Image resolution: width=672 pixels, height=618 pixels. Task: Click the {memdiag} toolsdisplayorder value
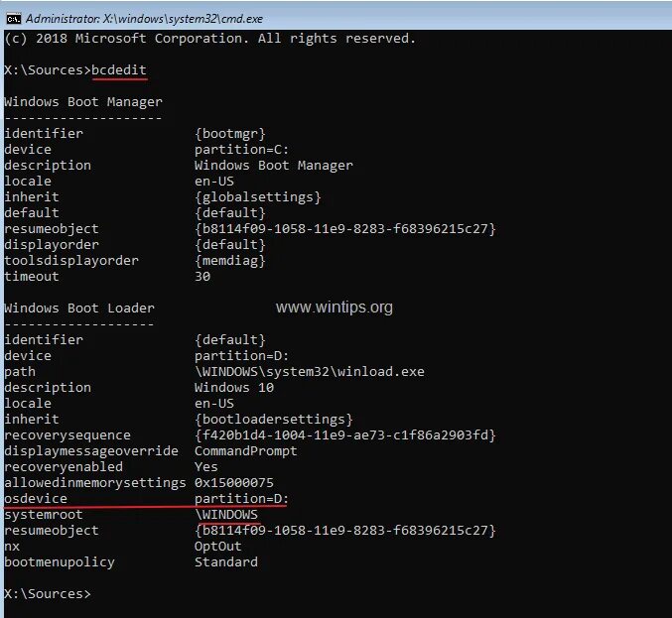[230, 260]
